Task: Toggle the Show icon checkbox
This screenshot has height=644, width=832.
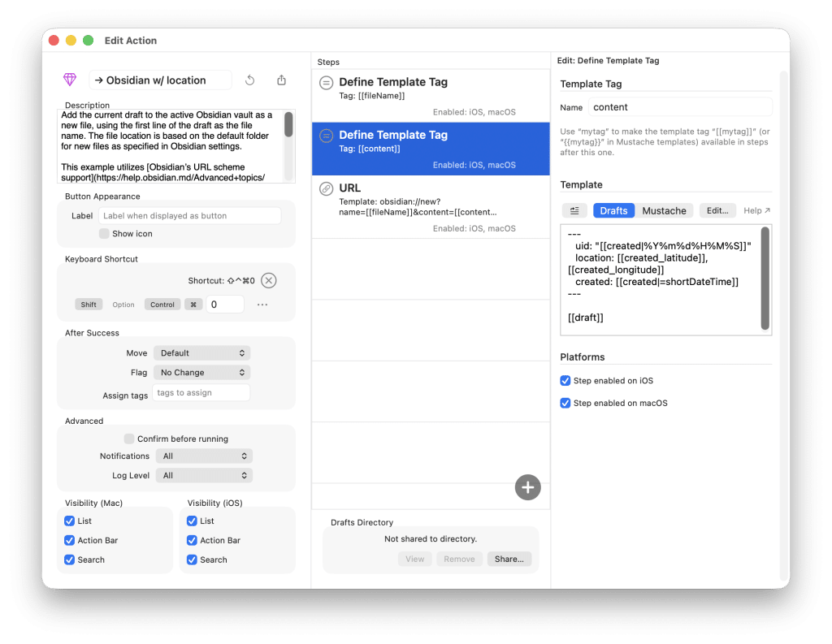Action: 104,234
